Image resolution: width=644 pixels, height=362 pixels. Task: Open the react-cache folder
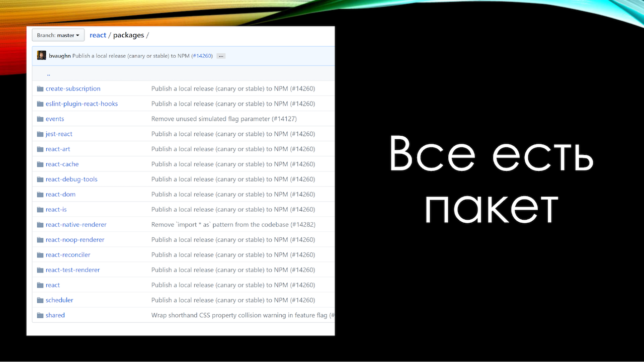(62, 164)
